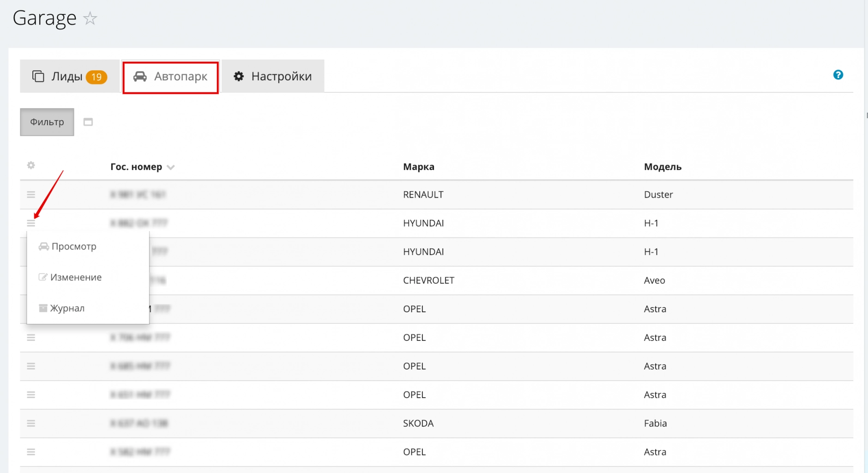Choose Журнал from the context menu
This screenshot has height=473, width=868.
[x=67, y=308]
